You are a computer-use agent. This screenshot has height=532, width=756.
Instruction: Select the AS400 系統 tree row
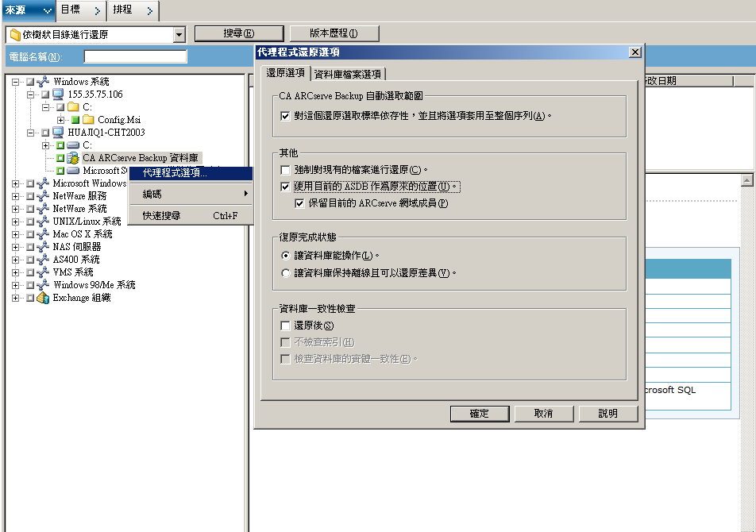[x=76, y=260]
